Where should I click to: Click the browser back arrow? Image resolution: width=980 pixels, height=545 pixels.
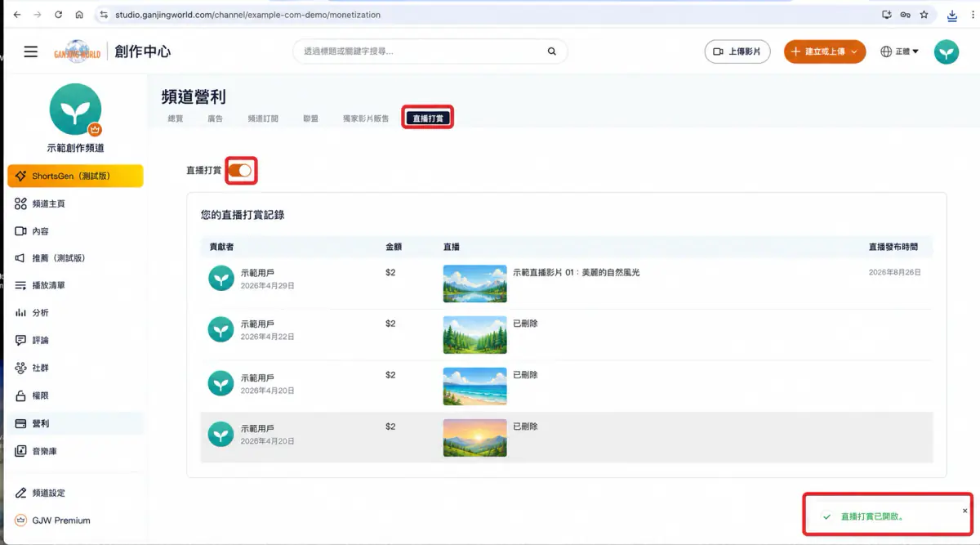click(17, 15)
